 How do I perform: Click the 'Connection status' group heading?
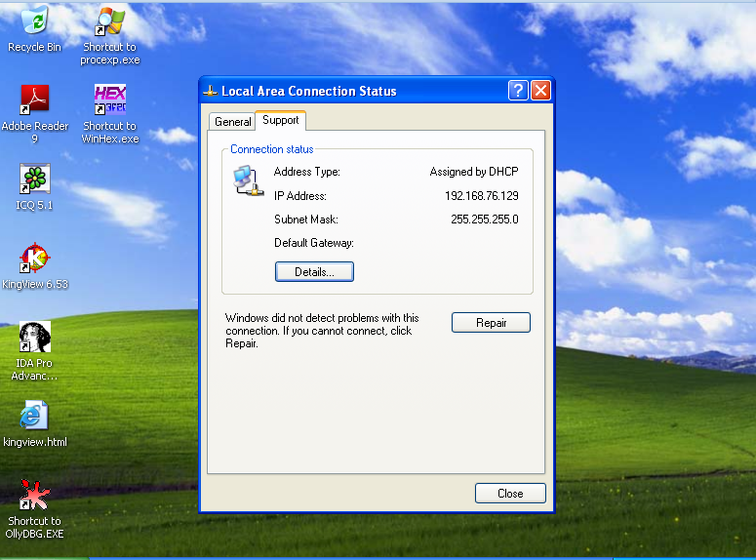(x=272, y=149)
